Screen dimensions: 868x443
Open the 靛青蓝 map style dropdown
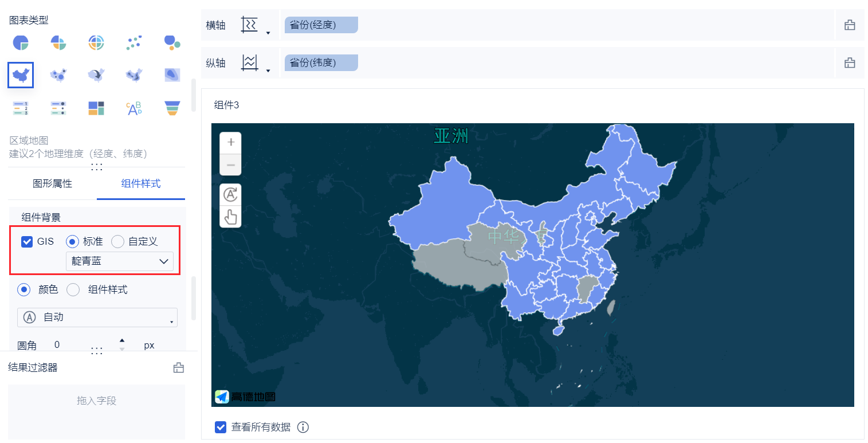click(x=120, y=261)
